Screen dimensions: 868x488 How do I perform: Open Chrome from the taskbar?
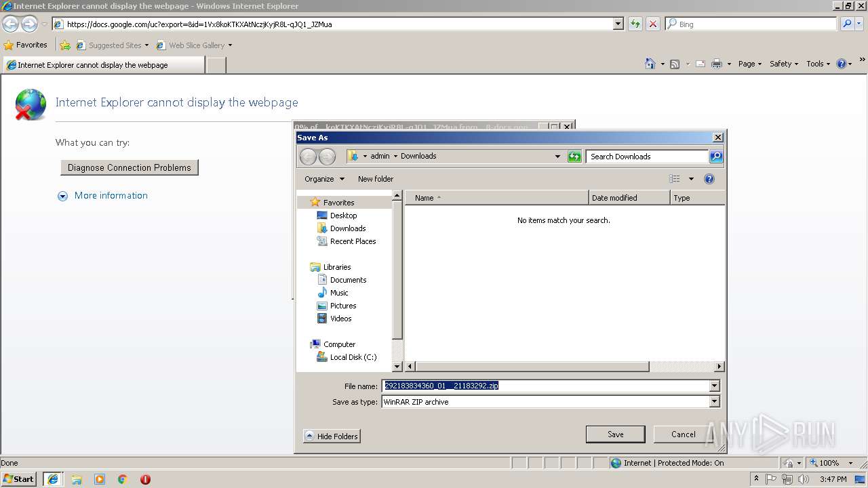[x=122, y=479]
